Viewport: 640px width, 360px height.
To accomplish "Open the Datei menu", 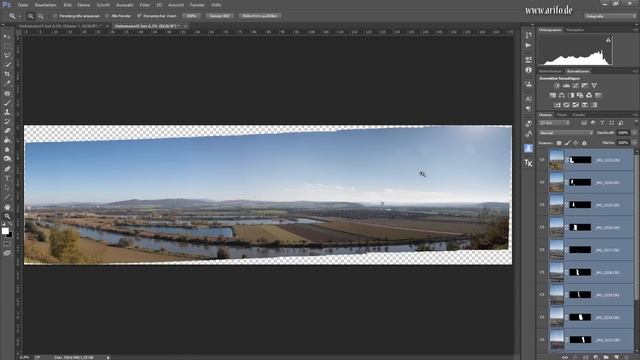I will [23, 5].
